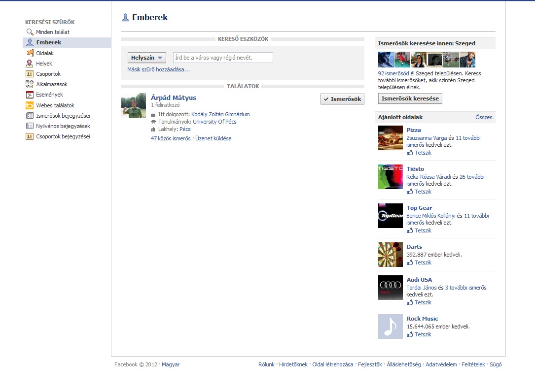Open the Réka-Rózsa Váradi name link
The height and width of the screenshot is (392, 535).
[x=428, y=177]
